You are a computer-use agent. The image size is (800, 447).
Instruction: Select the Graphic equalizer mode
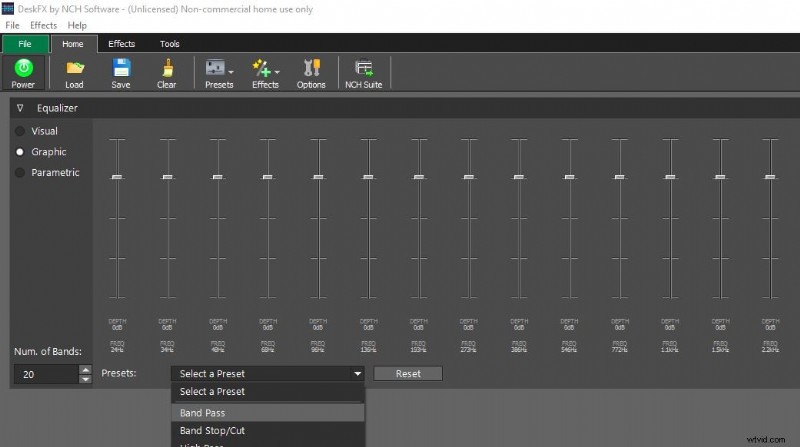tap(20, 152)
